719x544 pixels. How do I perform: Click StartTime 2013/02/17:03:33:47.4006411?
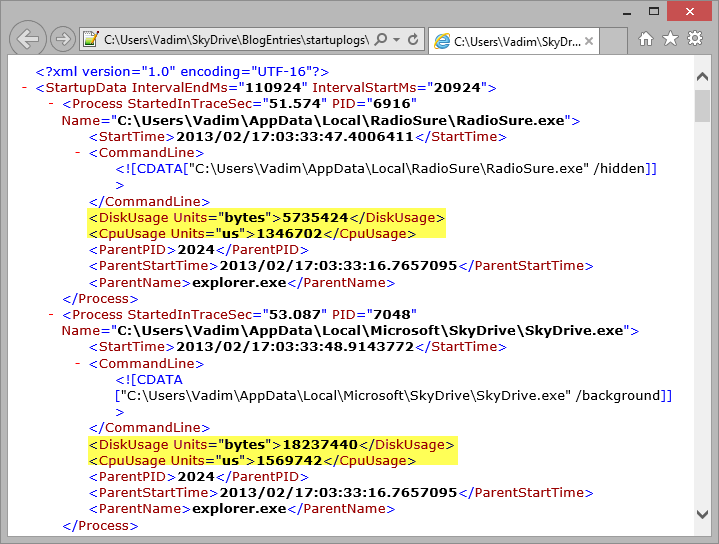point(295,137)
